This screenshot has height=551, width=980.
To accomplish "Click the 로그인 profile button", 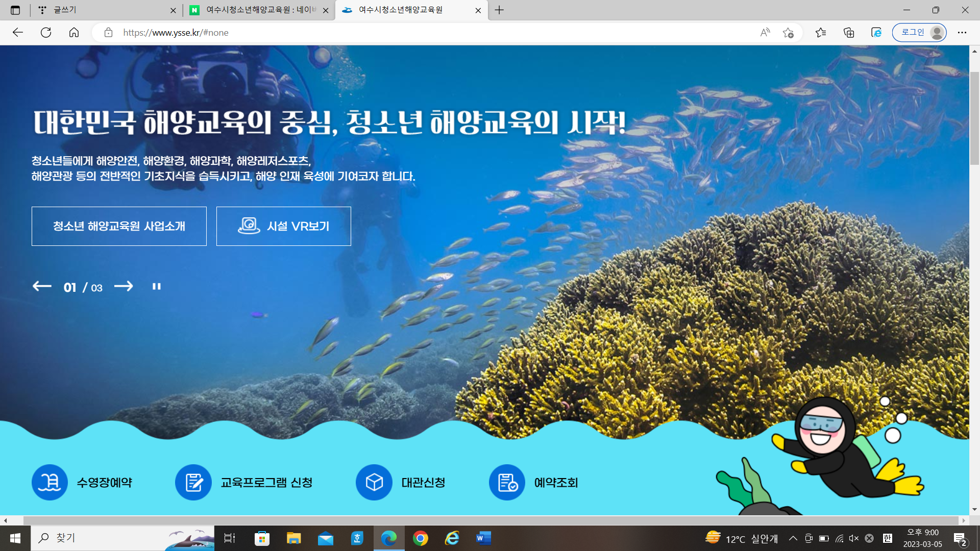I will point(919,33).
